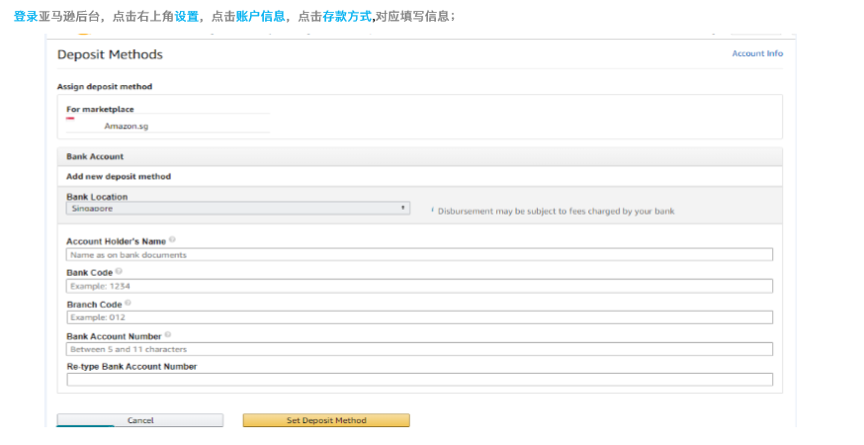Screen dimensions: 864x445
Task: Click the Re-type Bank Account Number field
Action: [x=419, y=380]
